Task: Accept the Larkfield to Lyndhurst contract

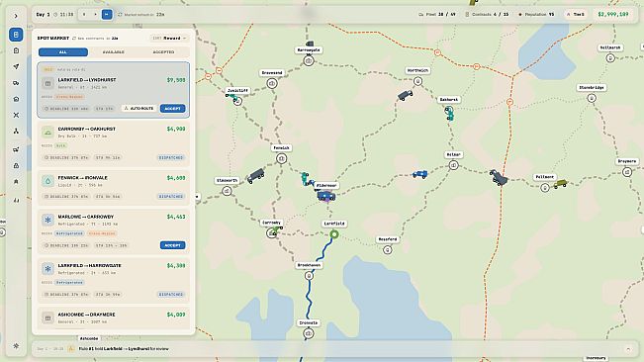Action: point(172,109)
